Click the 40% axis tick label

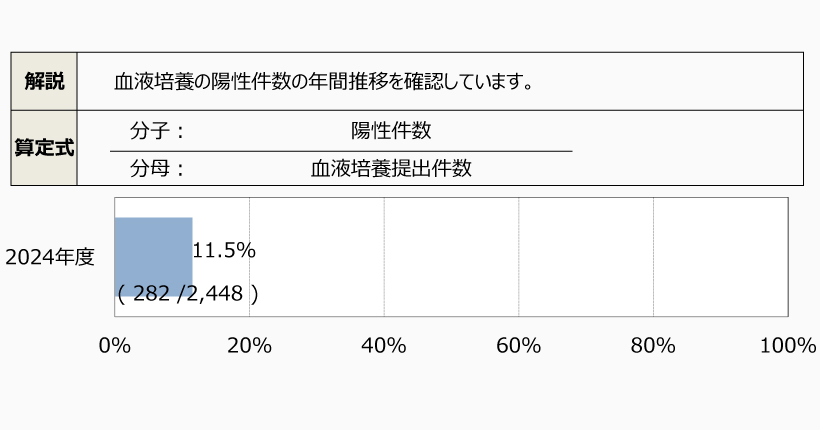pos(384,346)
